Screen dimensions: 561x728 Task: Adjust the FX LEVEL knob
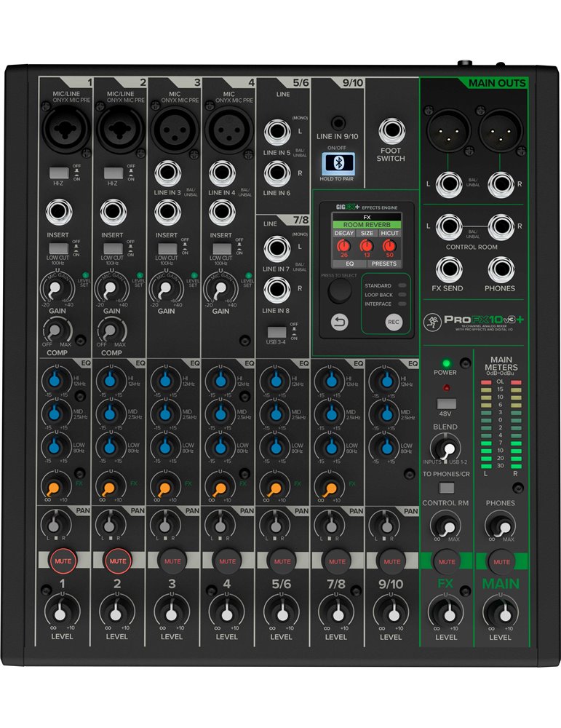coord(447,613)
